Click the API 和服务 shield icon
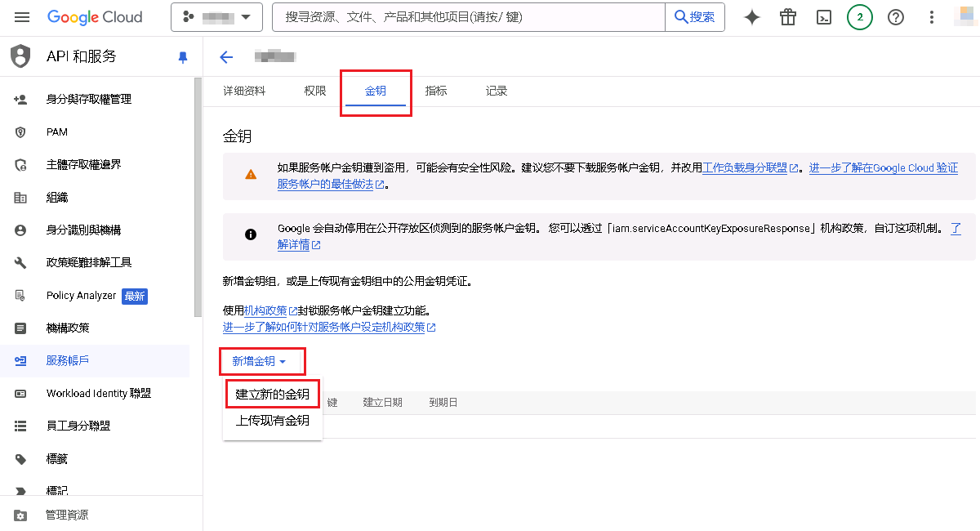Viewport: 980px width, 531px height. 20,56
